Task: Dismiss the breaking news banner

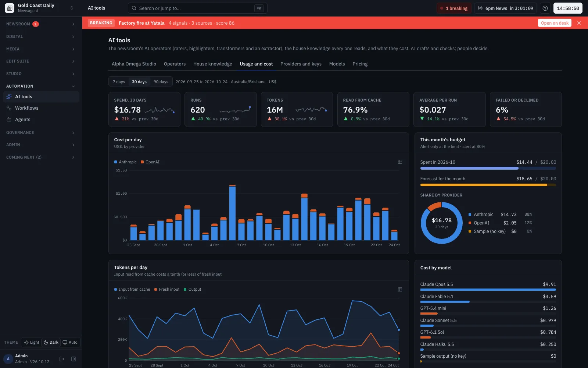Action: (x=579, y=23)
